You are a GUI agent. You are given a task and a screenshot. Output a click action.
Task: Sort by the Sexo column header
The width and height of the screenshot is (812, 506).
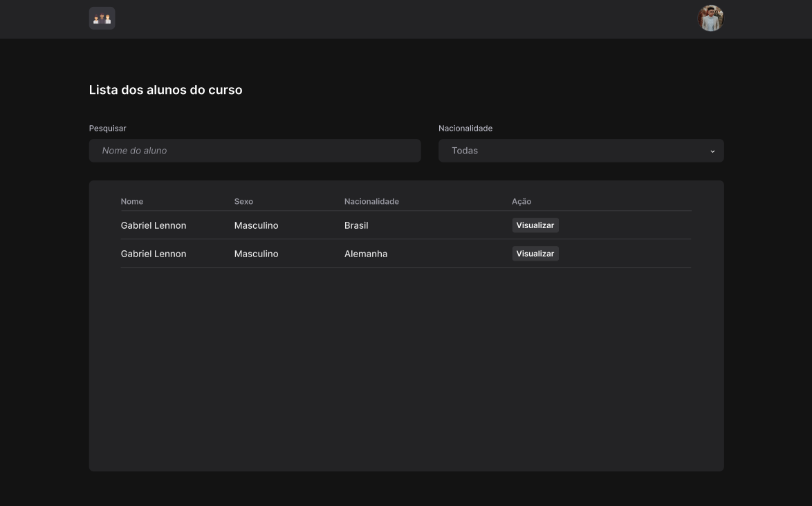click(243, 201)
